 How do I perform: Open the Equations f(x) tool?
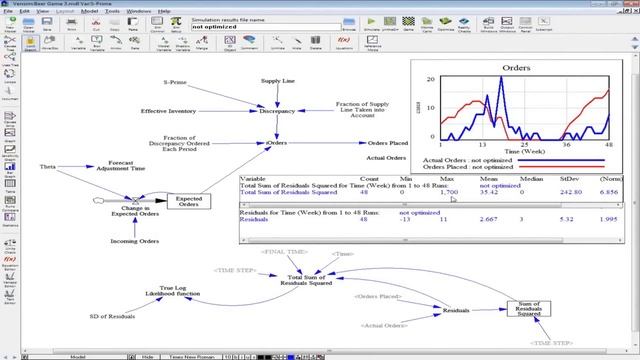point(344,43)
